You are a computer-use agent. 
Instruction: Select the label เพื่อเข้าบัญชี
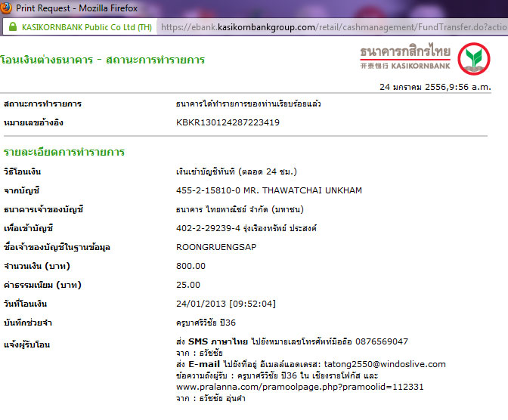[28, 228]
